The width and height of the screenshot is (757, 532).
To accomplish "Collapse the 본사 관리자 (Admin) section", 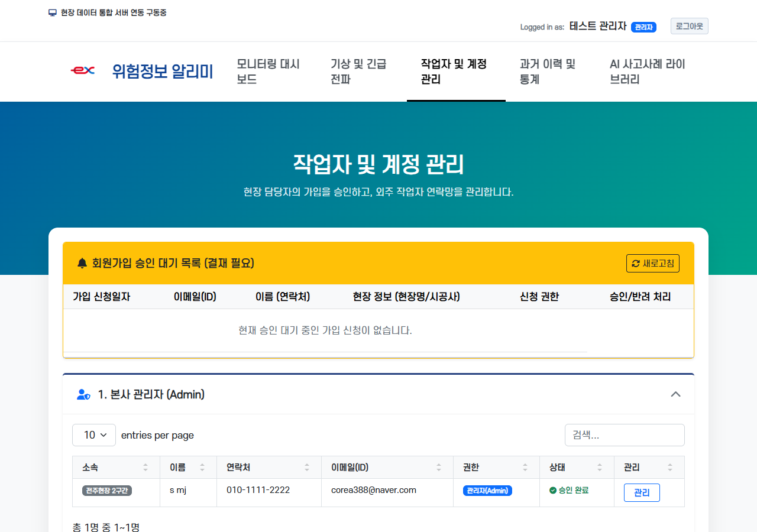I will (x=675, y=394).
